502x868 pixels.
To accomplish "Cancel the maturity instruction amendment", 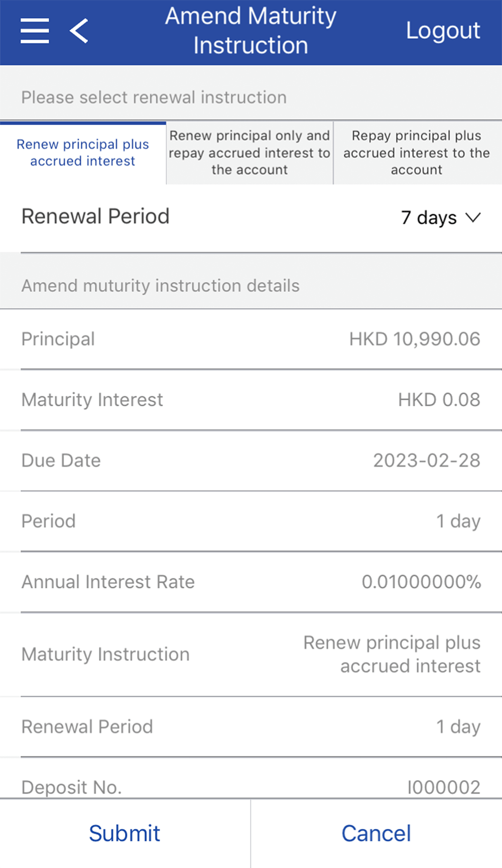I will [376, 833].
